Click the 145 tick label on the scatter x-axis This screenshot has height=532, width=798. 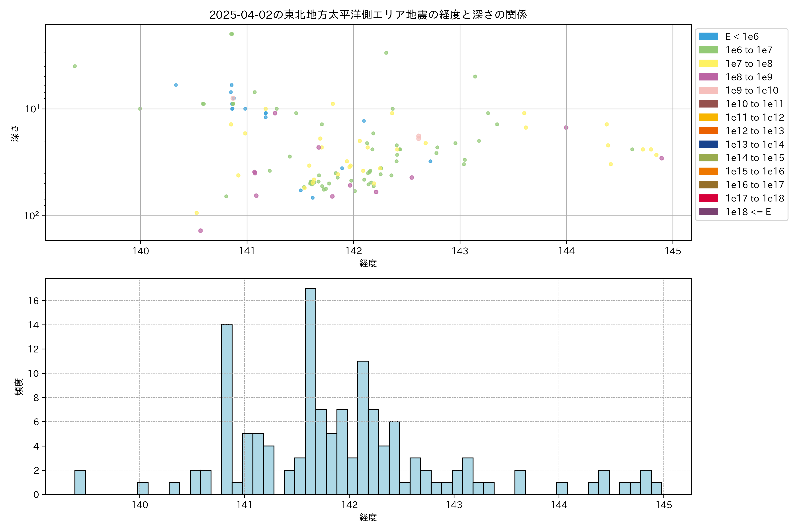click(673, 251)
